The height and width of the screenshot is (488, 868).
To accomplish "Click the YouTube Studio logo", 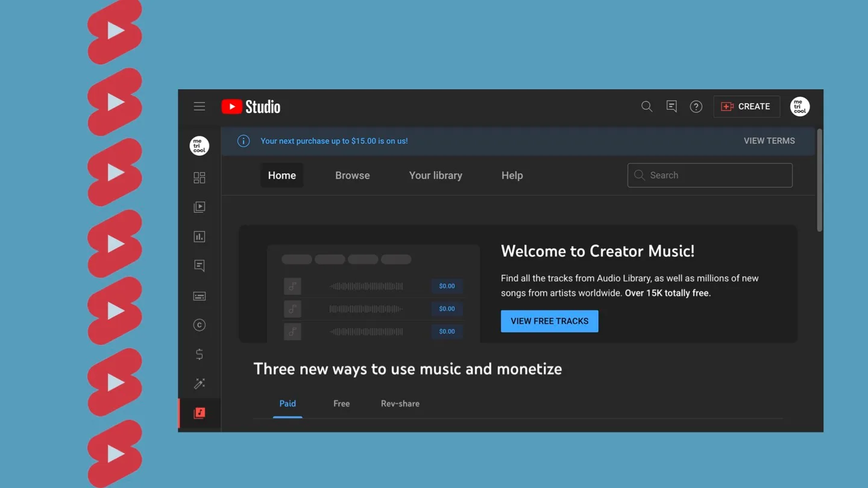I will pyautogui.click(x=251, y=107).
